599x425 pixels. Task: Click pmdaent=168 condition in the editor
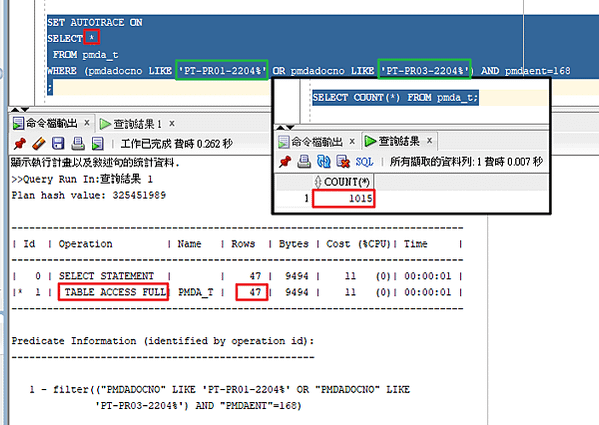[x=537, y=71]
